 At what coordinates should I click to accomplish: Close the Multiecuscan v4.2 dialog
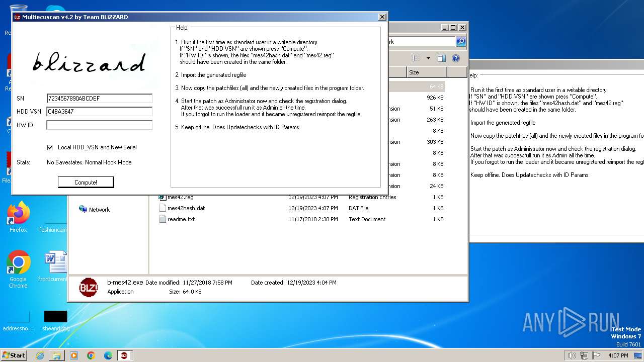(382, 17)
